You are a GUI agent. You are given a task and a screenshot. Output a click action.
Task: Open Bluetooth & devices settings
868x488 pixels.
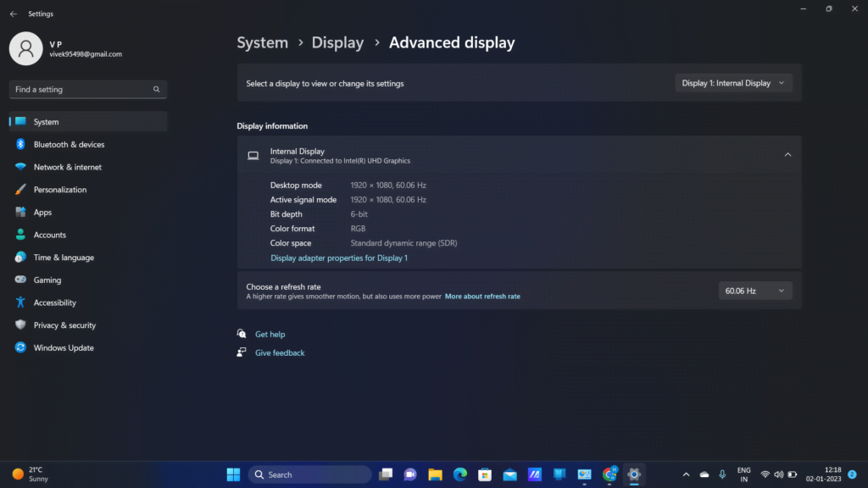[x=69, y=145]
